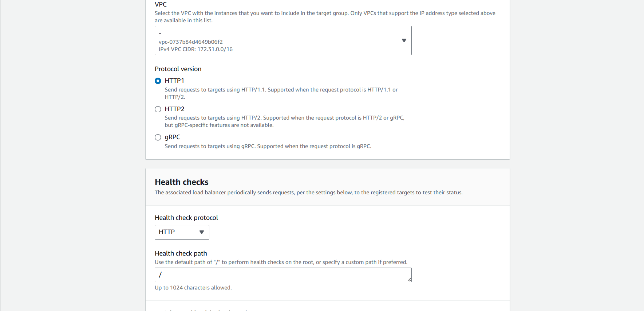Screen dimensions: 644x311
Task: Click the HTTP1 option label text
Action: click(x=174, y=81)
